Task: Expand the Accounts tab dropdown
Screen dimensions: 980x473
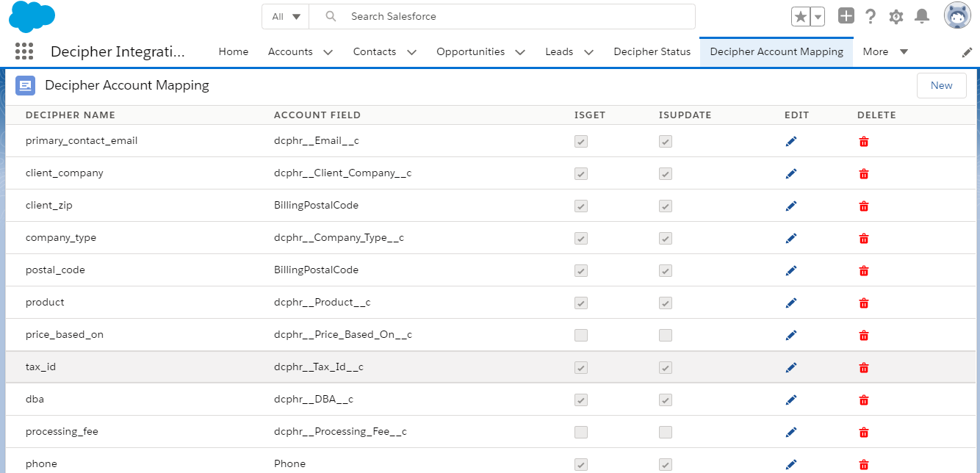Action: tap(328, 51)
